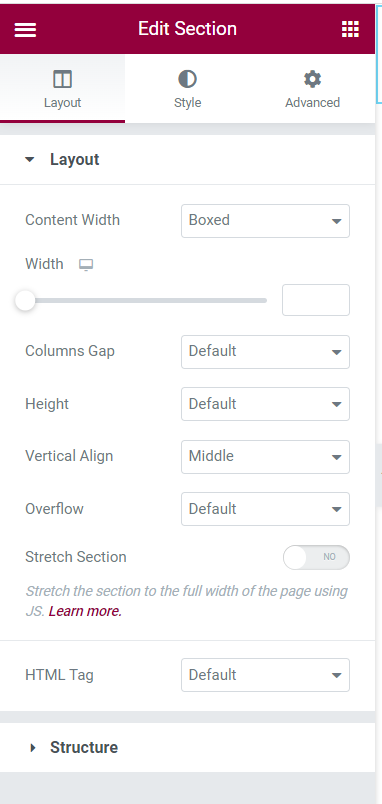Open the Height dropdown
This screenshot has height=804, width=382.
click(266, 404)
